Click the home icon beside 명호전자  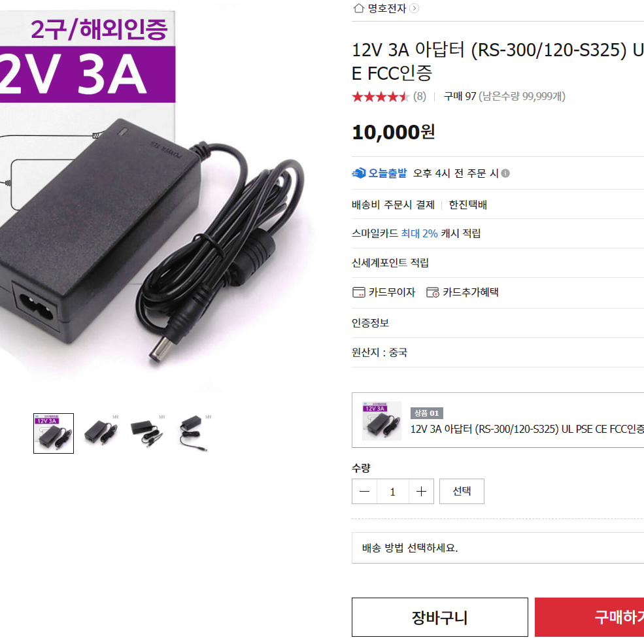tap(358, 8)
